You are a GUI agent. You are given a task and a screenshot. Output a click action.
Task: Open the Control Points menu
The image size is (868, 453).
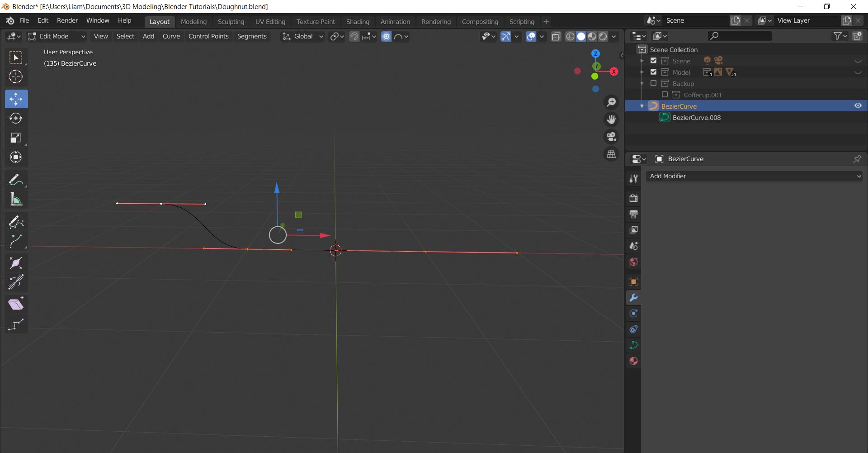[x=208, y=36]
